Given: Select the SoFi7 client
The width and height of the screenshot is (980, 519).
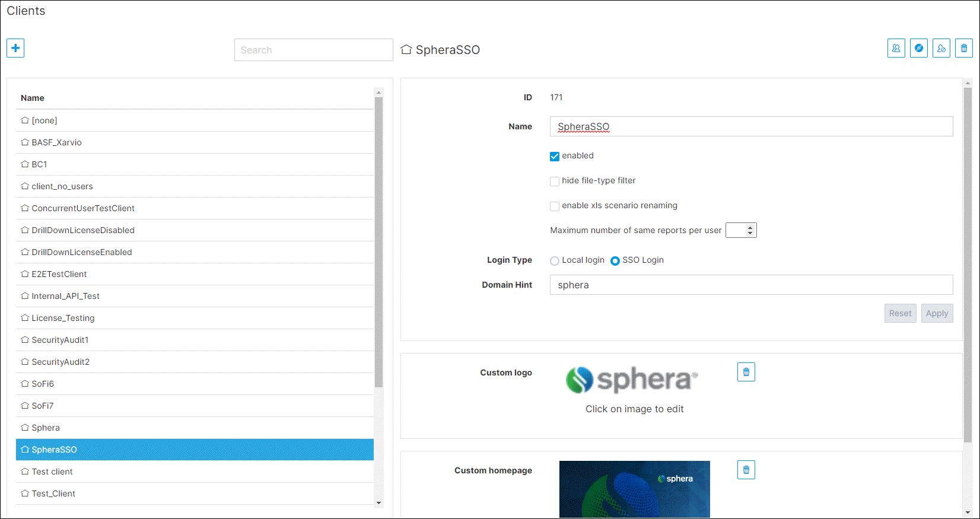Looking at the screenshot, I should pyautogui.click(x=195, y=406).
